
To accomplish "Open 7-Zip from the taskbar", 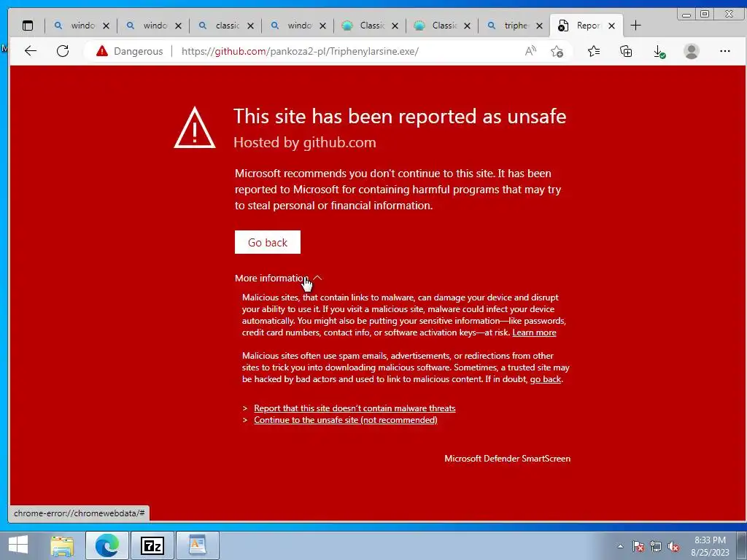I will (152, 545).
